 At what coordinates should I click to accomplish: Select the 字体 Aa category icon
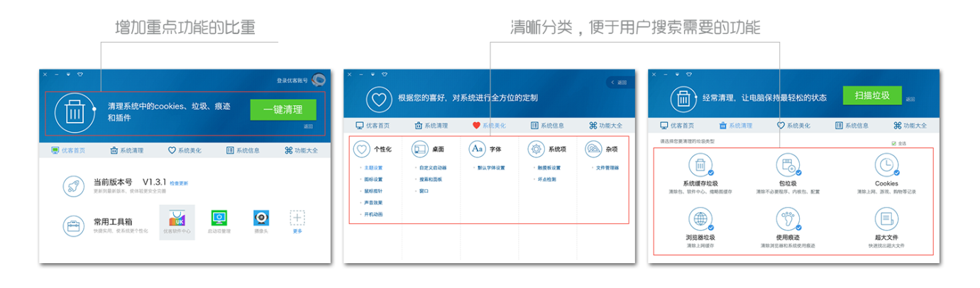click(478, 150)
